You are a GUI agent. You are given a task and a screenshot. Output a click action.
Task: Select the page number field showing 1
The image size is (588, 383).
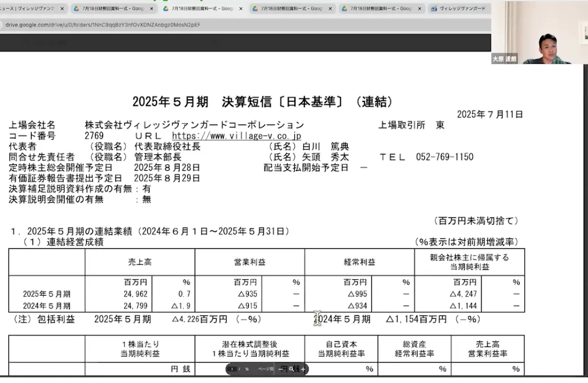point(232,369)
